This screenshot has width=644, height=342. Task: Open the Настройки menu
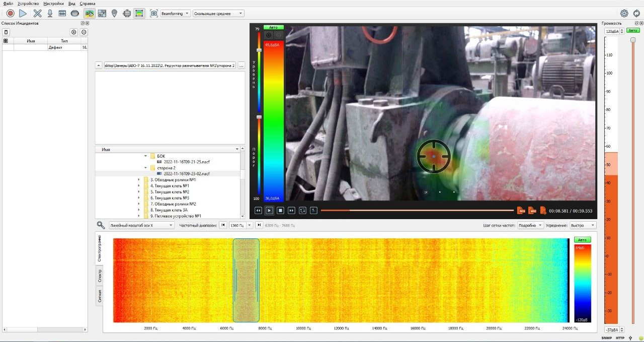coord(53,4)
